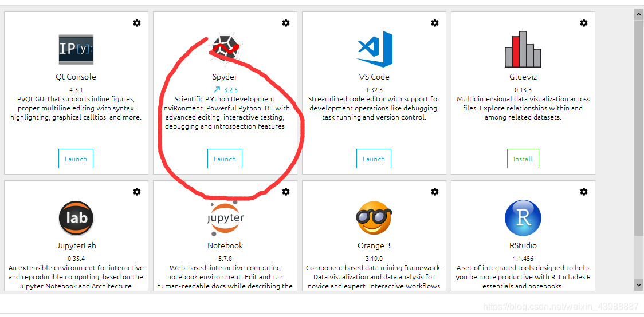Open gear options for Glueviz tile

tap(584, 23)
